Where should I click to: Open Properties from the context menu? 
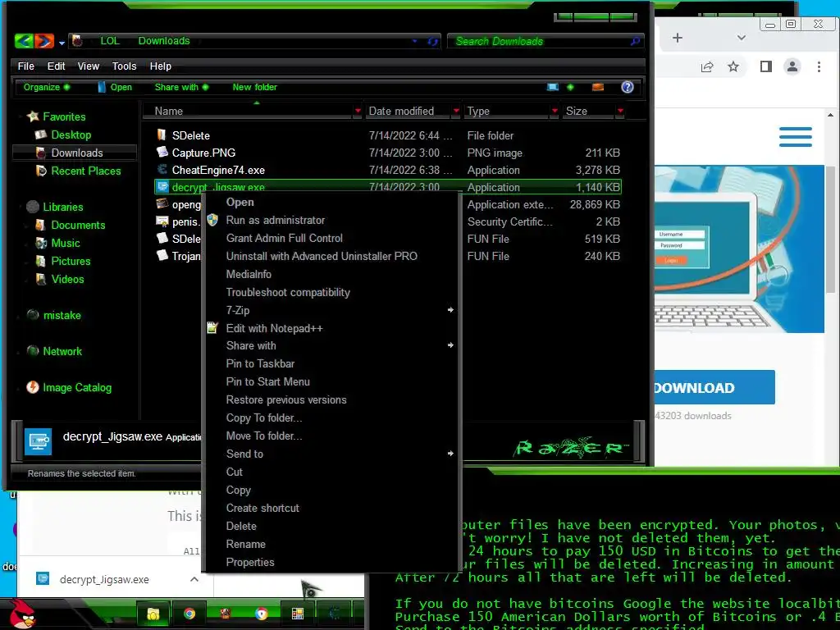[249, 562]
